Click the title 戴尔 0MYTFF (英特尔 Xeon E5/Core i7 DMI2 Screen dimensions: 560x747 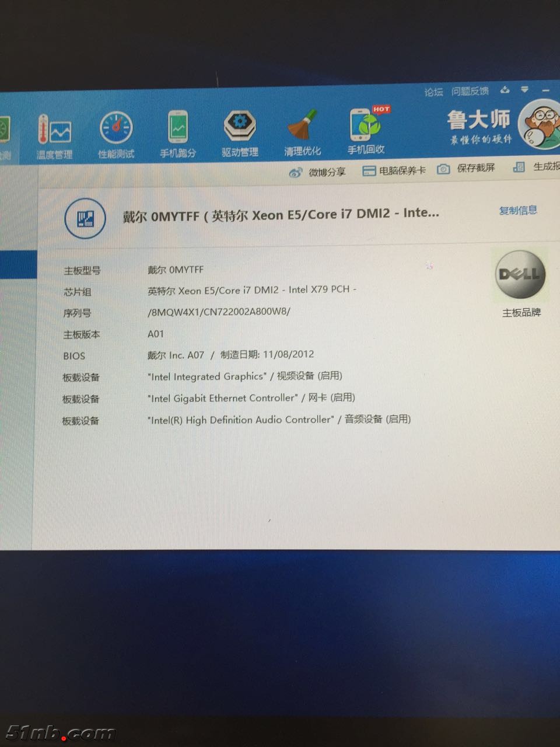click(x=281, y=215)
